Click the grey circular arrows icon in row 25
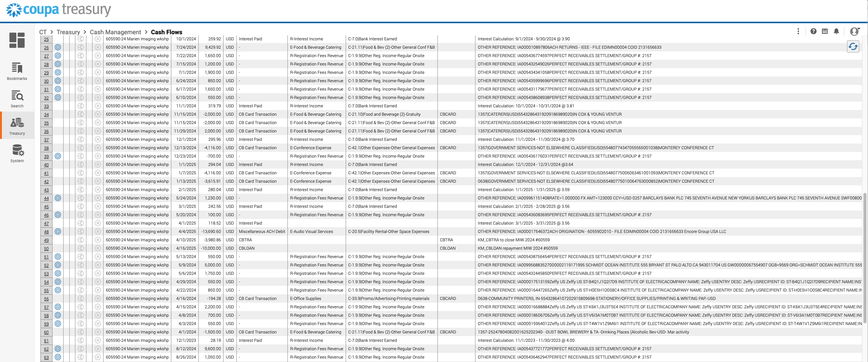The height and width of the screenshot is (362, 868). 81,39
